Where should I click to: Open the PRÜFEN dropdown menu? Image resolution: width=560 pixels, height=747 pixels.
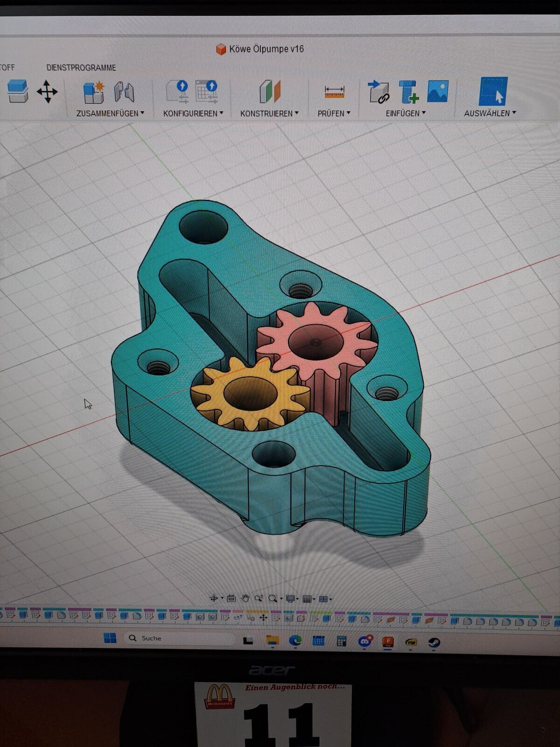pyautogui.click(x=334, y=113)
